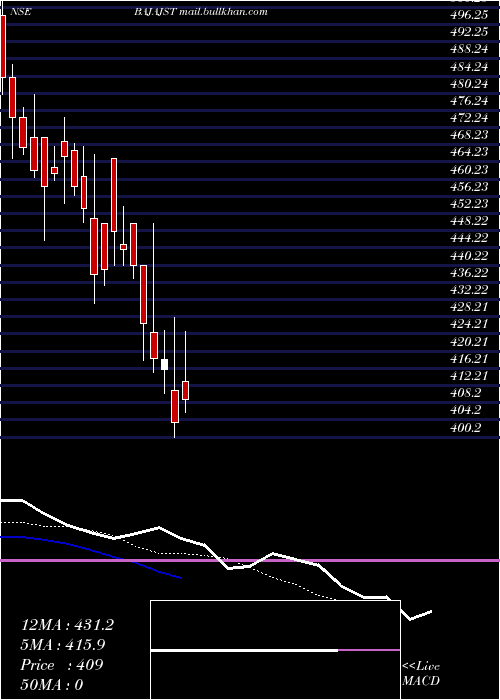The height and width of the screenshot is (700, 500).
Task: Click the 496.25 price axis label
Action: click(469, 15)
